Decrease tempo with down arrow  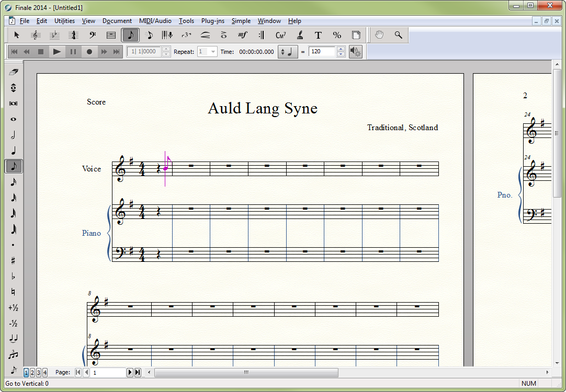point(341,54)
